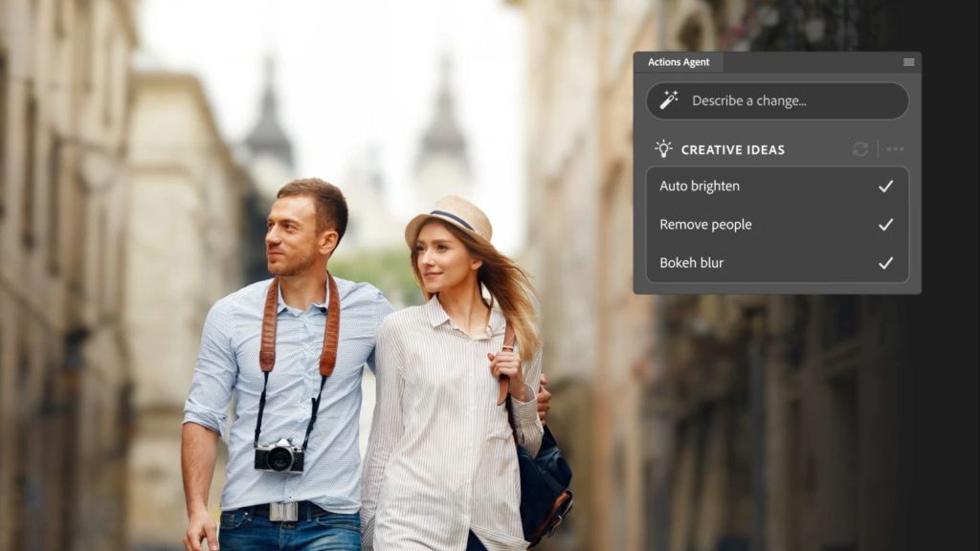Click the woman's straw hat in photo
This screenshot has width=980, height=551.
(448, 219)
